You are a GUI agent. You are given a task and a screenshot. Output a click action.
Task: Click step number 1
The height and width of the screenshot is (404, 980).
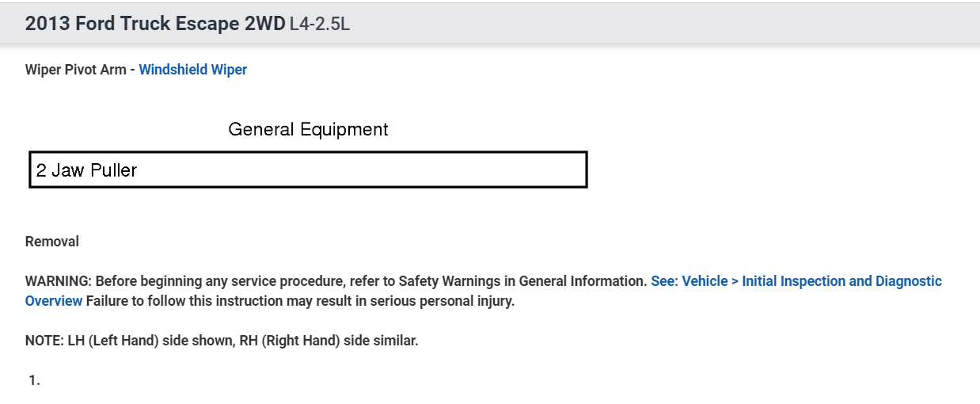[x=34, y=380]
